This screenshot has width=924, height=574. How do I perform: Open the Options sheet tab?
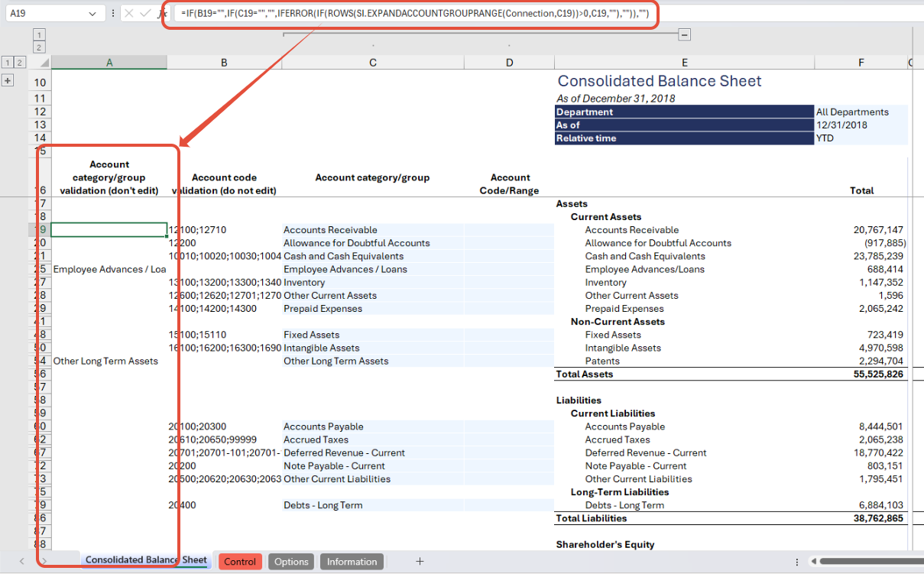coord(291,562)
